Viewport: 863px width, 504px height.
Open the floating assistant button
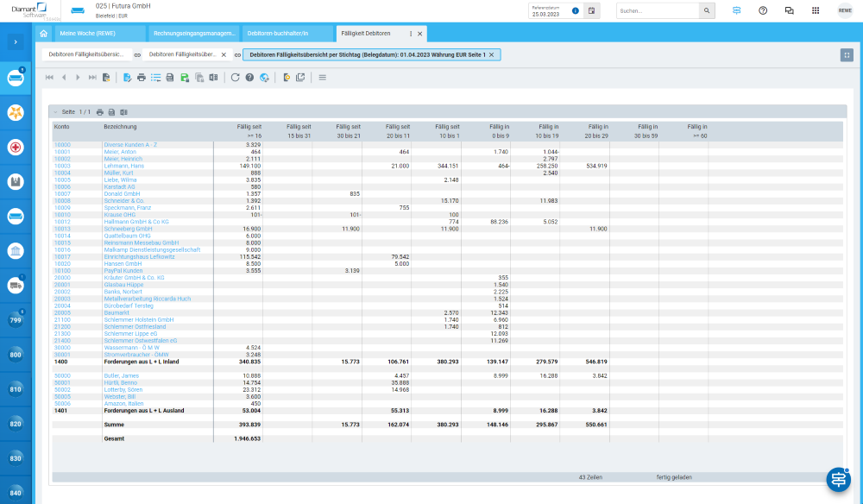(x=838, y=480)
